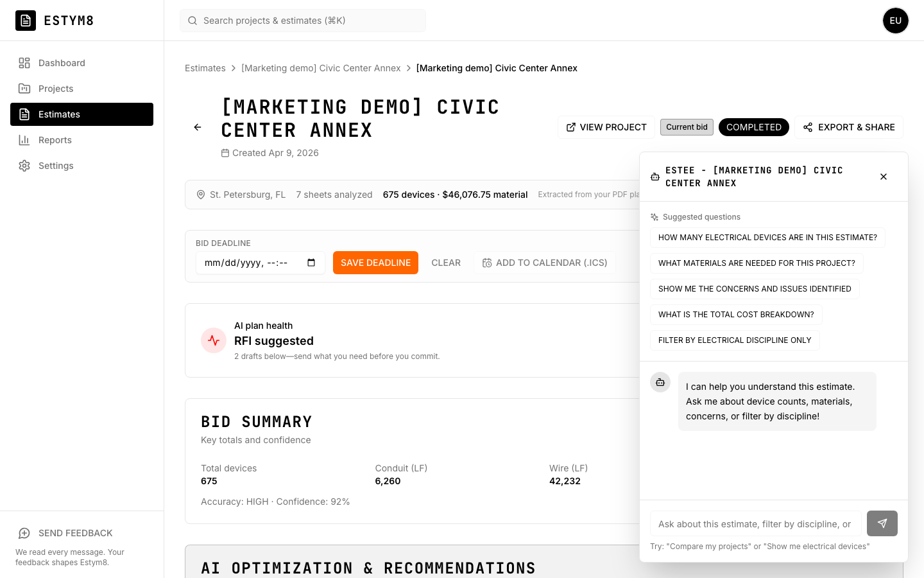924x578 pixels.
Task: Click the EU user avatar
Action: [895, 21]
